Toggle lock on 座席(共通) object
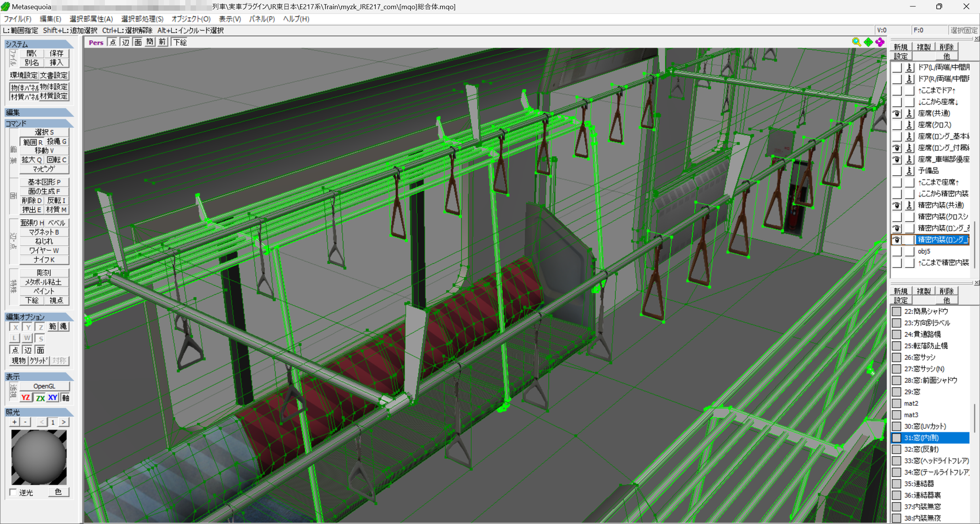980x524 pixels. (909, 113)
